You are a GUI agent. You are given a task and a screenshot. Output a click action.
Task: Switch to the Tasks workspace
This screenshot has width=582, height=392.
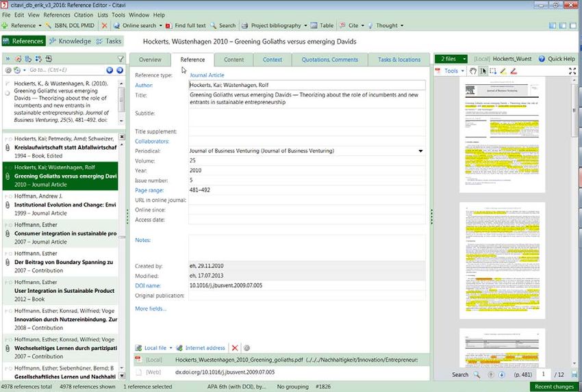pos(109,41)
